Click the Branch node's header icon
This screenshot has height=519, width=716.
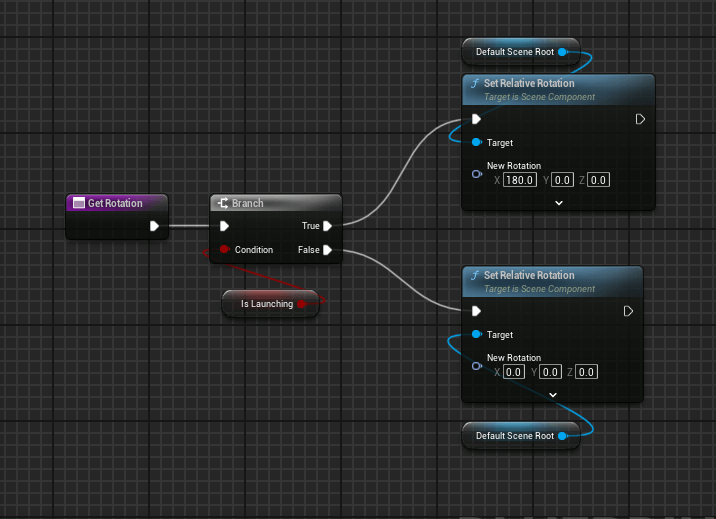pyautogui.click(x=223, y=203)
